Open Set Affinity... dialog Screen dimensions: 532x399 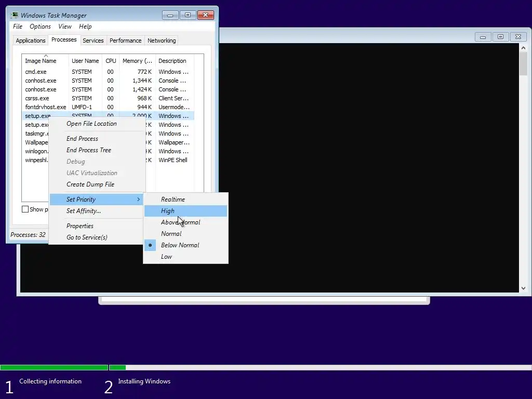97,211
